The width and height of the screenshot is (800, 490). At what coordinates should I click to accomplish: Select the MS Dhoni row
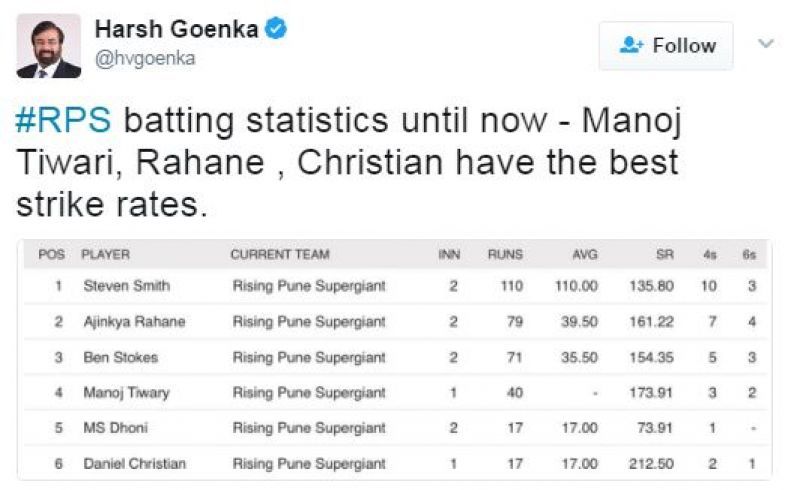tap(395, 428)
